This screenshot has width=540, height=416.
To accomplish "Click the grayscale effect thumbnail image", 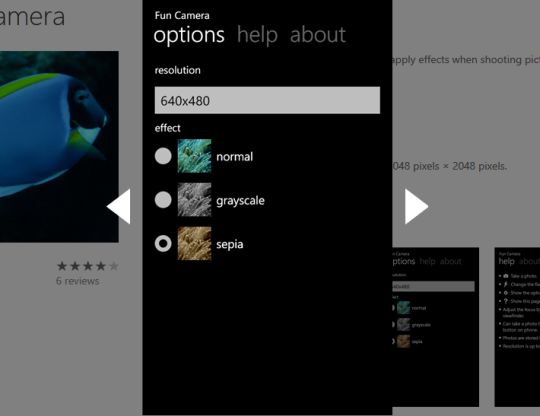I will [194, 200].
